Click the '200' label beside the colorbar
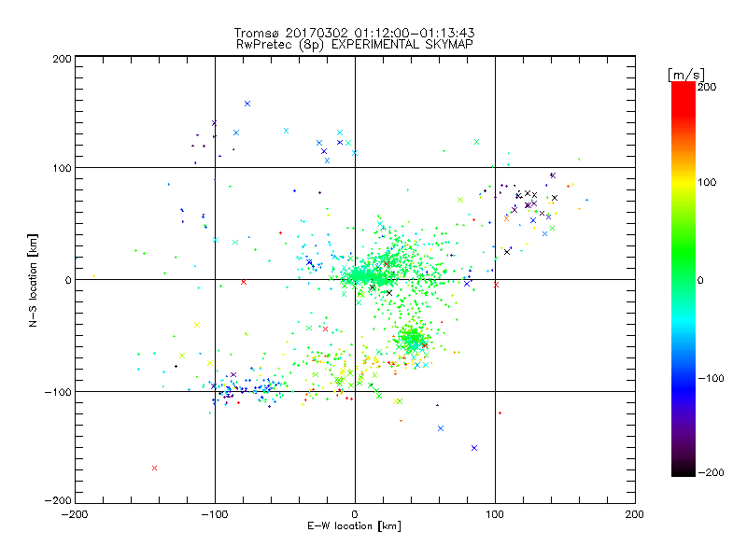Image resolution: width=747 pixels, height=560 pixels. tap(707, 87)
